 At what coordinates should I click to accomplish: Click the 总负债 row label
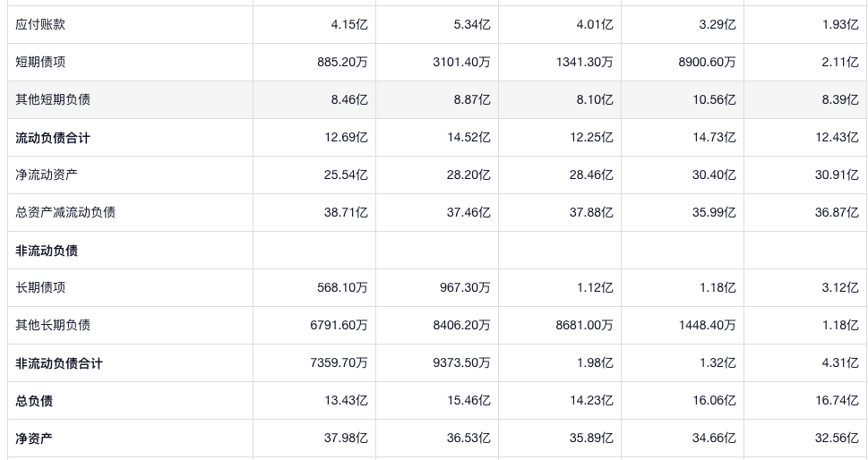[34, 401]
